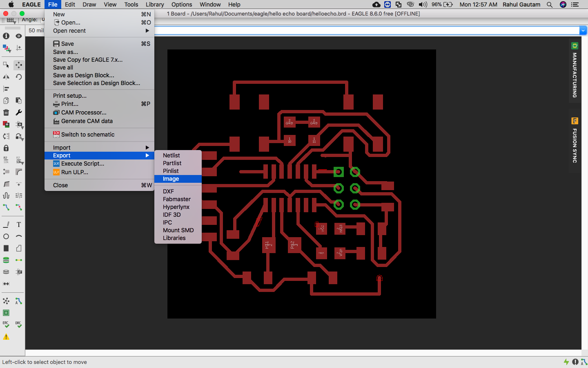Select the Meander tool

click(x=6, y=195)
